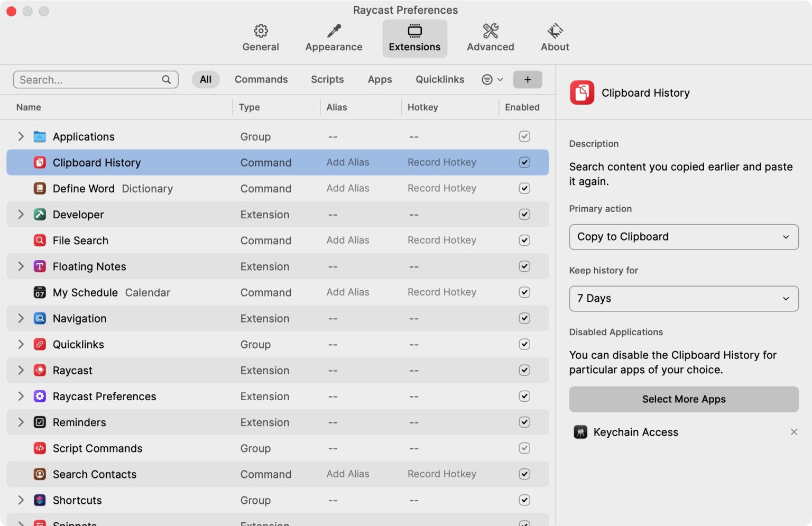
Task: Click the plus button to add extension
Action: point(527,79)
